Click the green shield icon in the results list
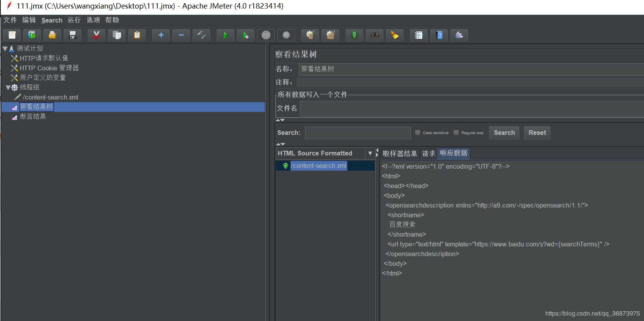The width and height of the screenshot is (644, 321). [x=285, y=166]
